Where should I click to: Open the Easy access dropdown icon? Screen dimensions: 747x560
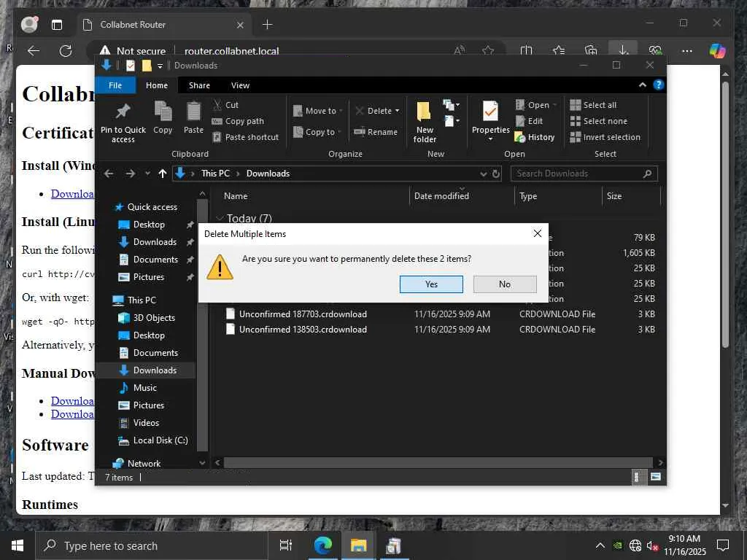tap(452, 121)
